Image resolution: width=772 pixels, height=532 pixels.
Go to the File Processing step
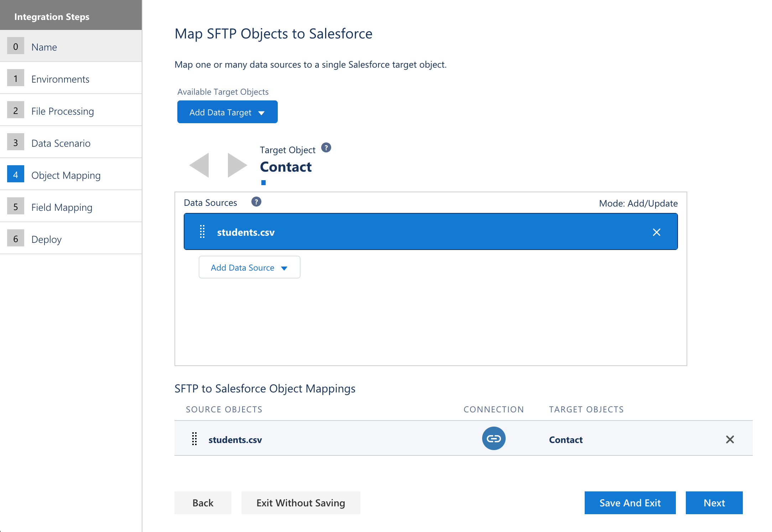click(71, 110)
